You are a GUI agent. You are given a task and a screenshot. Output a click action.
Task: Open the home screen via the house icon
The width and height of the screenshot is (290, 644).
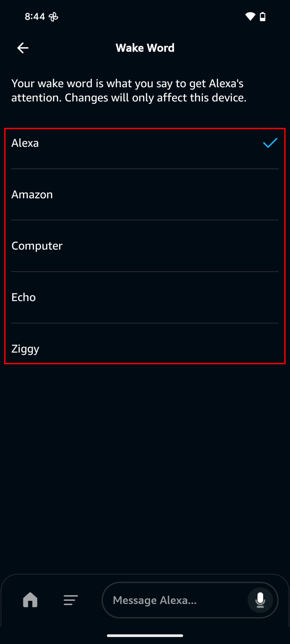click(30, 600)
